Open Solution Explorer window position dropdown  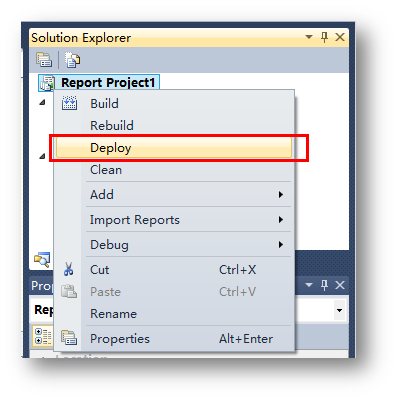(309, 37)
